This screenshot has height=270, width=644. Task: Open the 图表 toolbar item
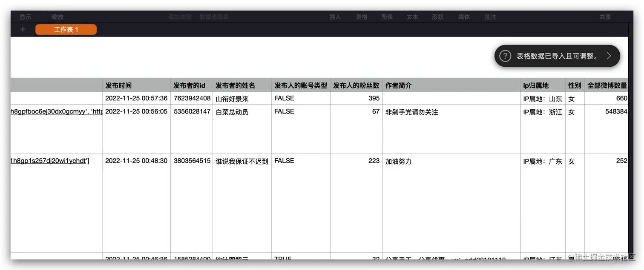(387, 17)
